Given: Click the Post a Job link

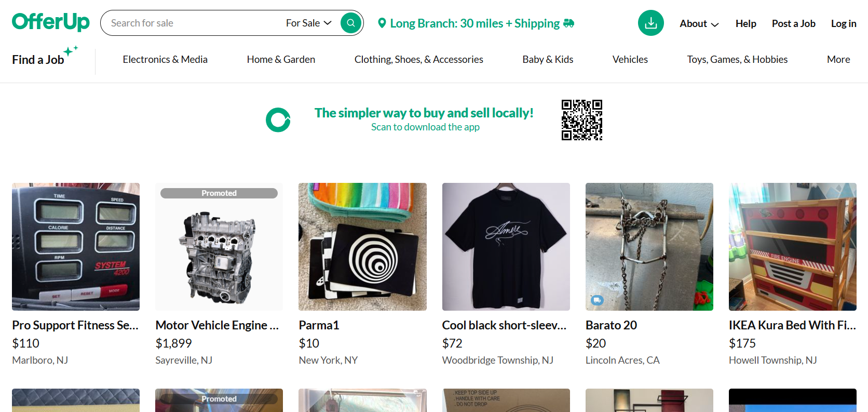Looking at the screenshot, I should tap(793, 23).
